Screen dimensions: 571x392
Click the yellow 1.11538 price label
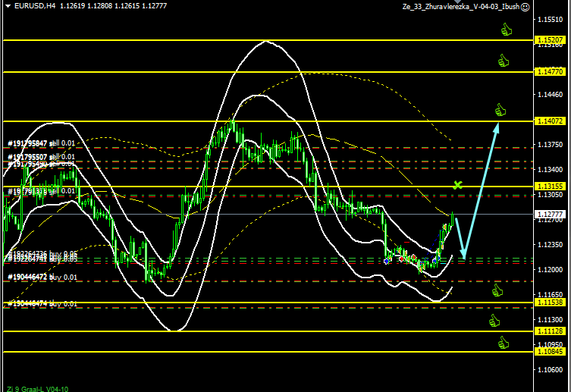[x=550, y=302]
